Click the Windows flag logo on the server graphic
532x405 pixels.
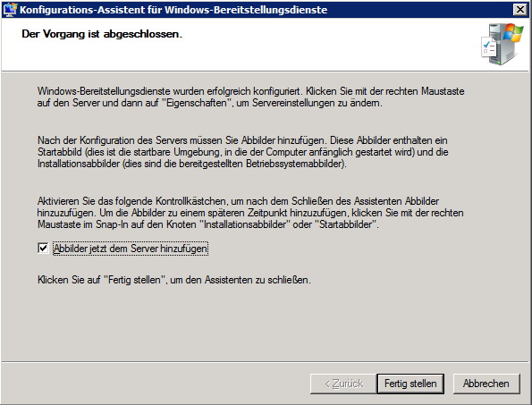(x=513, y=33)
